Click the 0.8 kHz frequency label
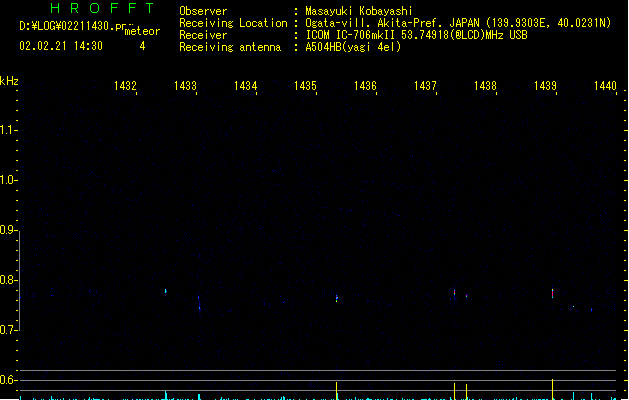This screenshot has height=400, width=629. point(8,280)
